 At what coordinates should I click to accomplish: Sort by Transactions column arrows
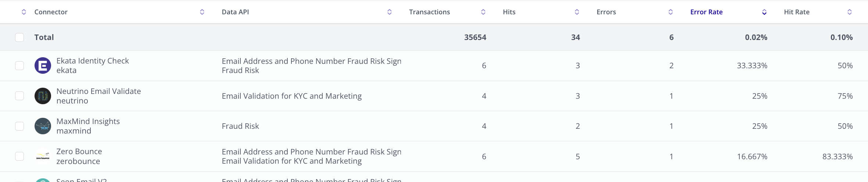click(x=483, y=12)
